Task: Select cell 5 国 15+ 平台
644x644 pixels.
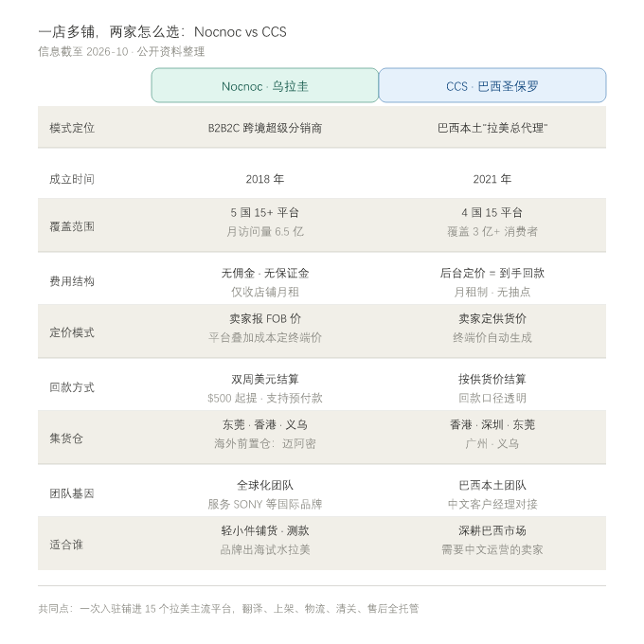Action: (x=265, y=212)
